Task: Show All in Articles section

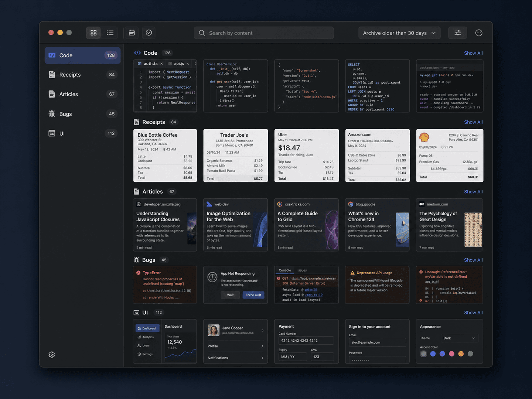Action: [x=473, y=192]
